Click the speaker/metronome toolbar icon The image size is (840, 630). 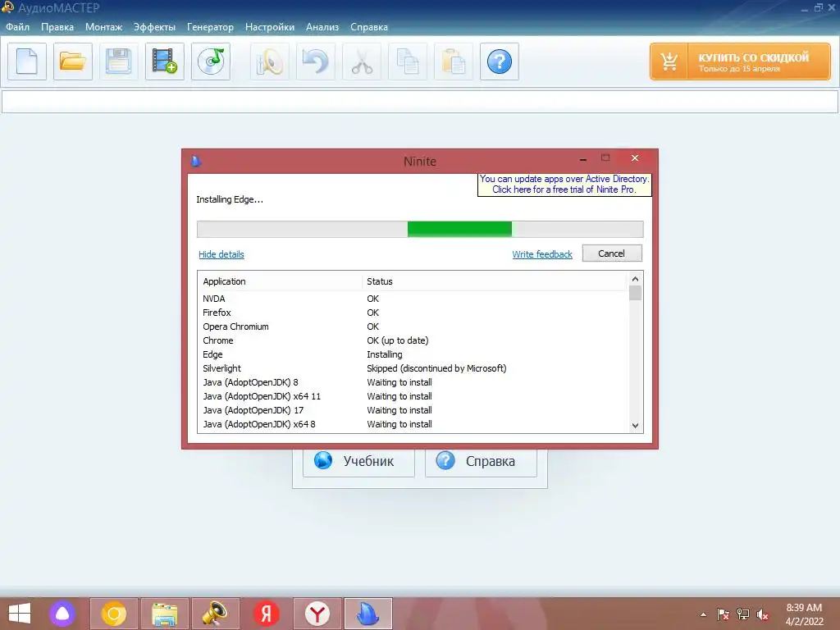[x=269, y=62]
